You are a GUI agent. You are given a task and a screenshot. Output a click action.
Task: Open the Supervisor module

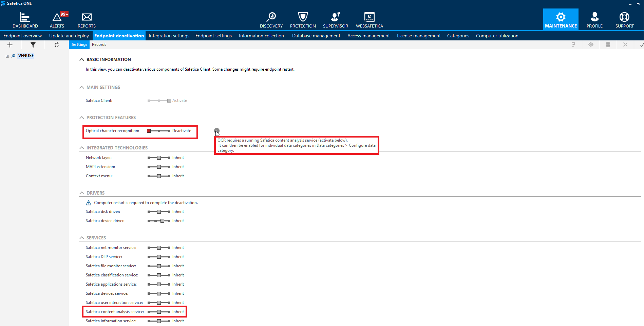(x=335, y=20)
